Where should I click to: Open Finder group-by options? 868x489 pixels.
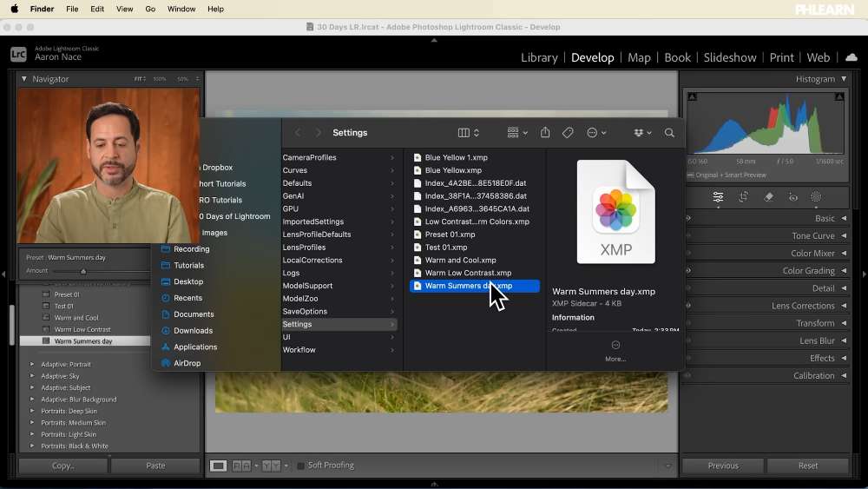coord(517,133)
